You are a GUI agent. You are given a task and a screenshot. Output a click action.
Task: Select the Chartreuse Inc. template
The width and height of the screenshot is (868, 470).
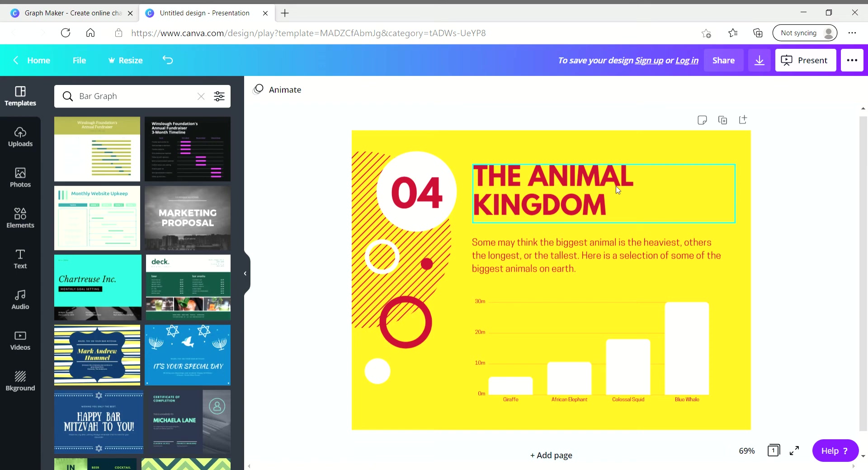click(x=98, y=287)
